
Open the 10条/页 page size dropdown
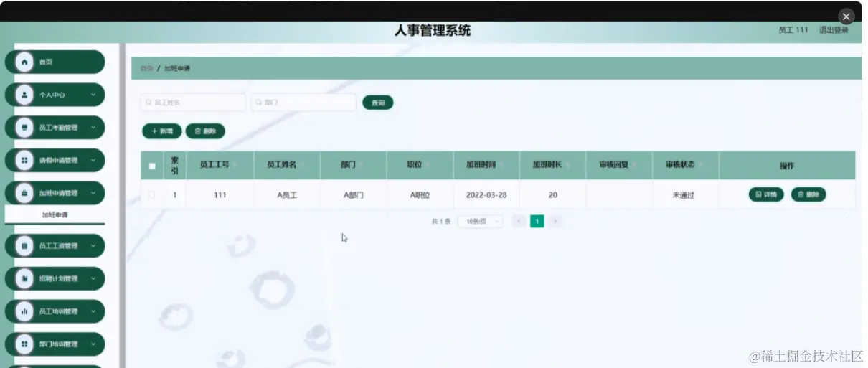(480, 222)
